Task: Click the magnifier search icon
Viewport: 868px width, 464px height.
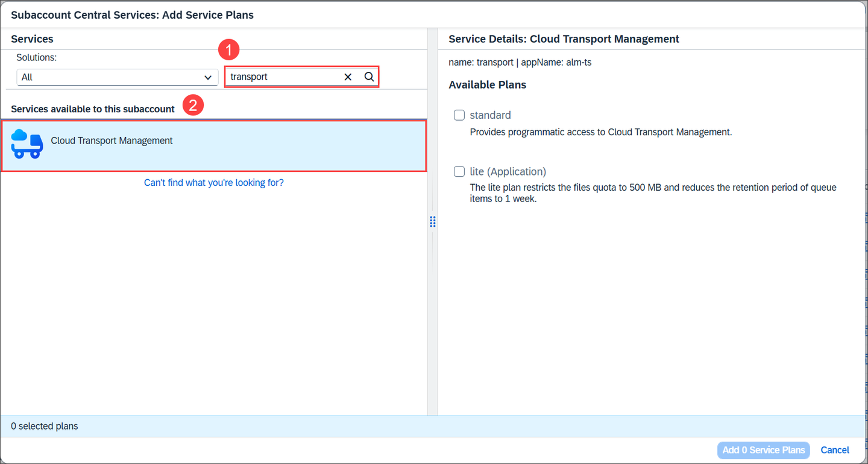Action: tap(369, 77)
